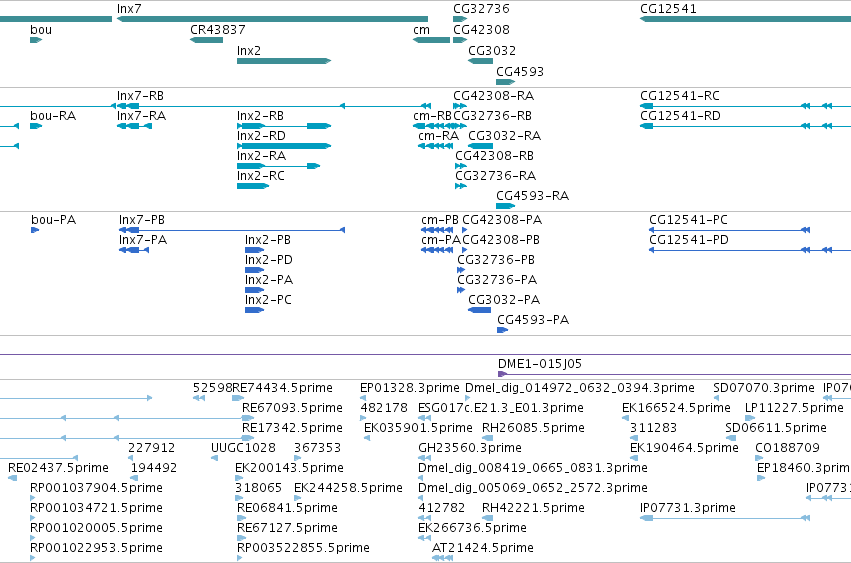Screen dimensions: 851x563
Task: Select cDNA IP07731.3prime
Action: click(x=688, y=508)
